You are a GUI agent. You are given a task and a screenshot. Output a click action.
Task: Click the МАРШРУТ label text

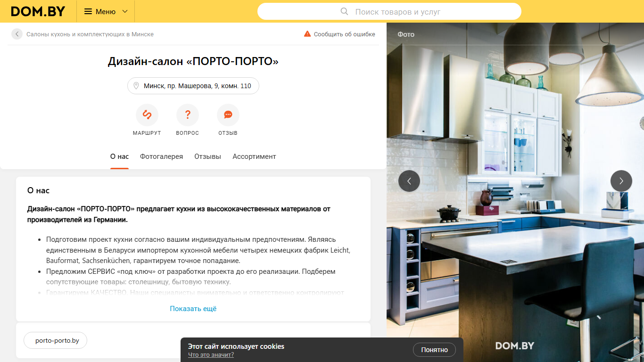click(x=147, y=133)
